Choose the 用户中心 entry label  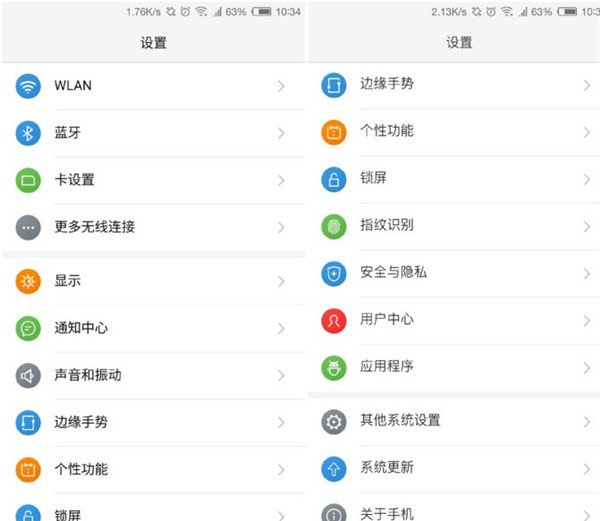click(x=387, y=320)
